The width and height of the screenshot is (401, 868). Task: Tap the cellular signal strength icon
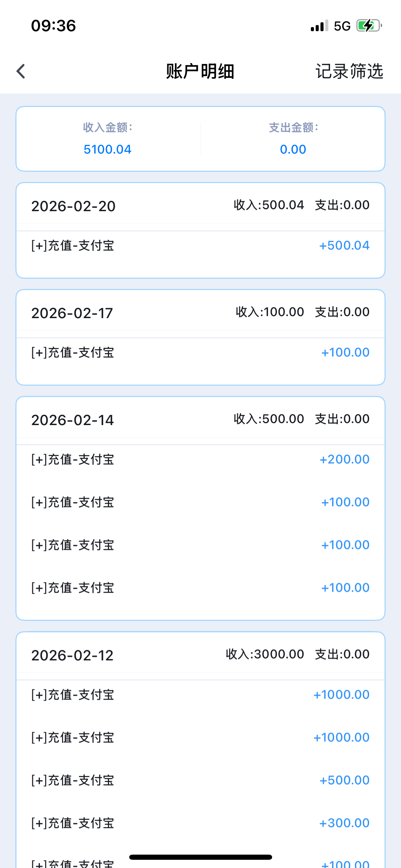[319, 26]
